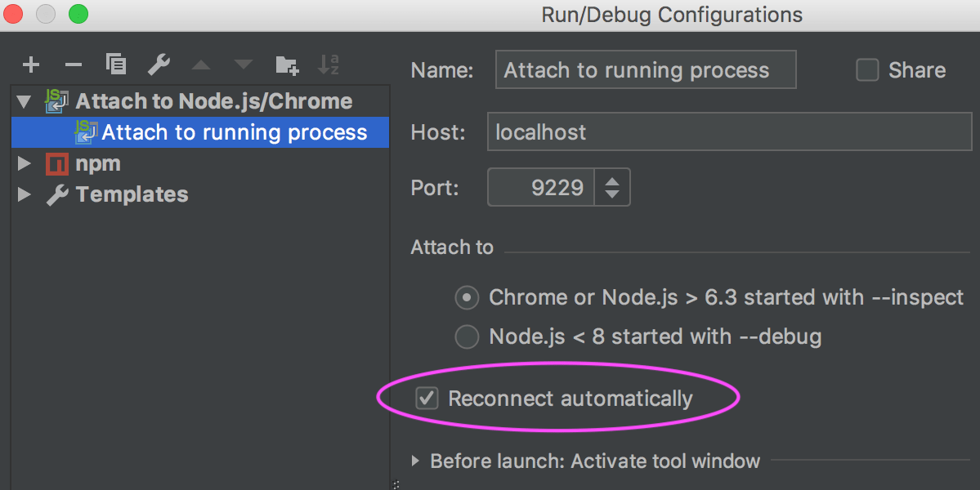This screenshot has height=490, width=980.
Task: Expand the npm configurations group
Action: tap(24, 163)
